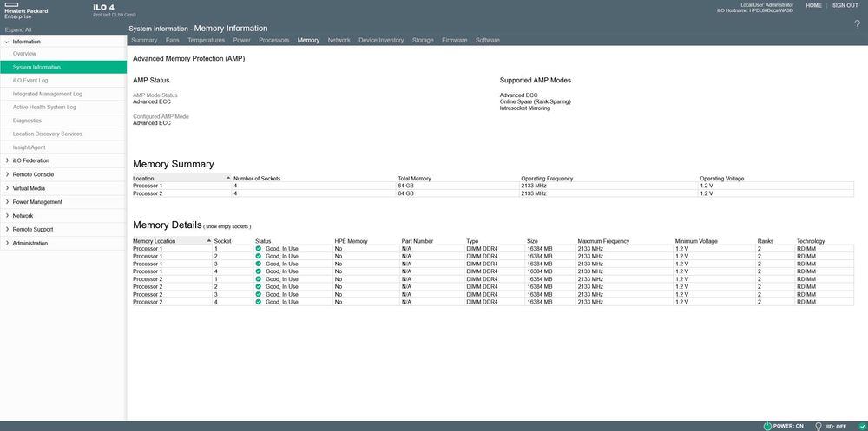Sort details by Minimum Voltage column
This screenshot has width=868, height=431.
[x=696, y=241]
